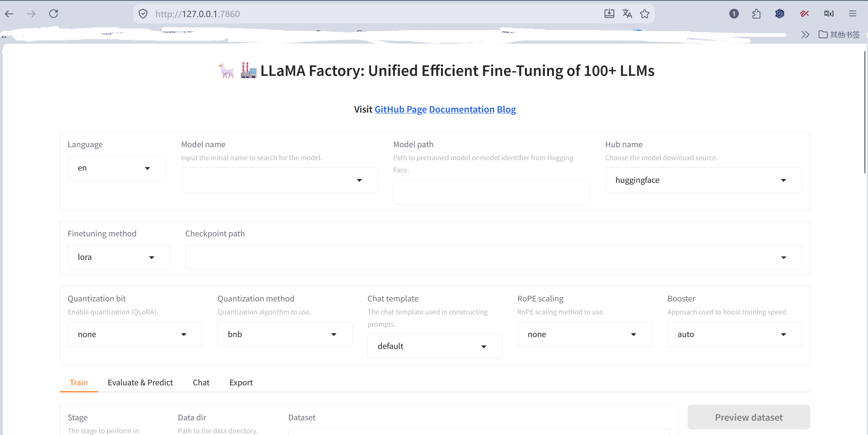Screen dimensions: 868x435
Task: Expand the Hub name dropdown showing huggingface
Action: pyautogui.click(x=704, y=180)
